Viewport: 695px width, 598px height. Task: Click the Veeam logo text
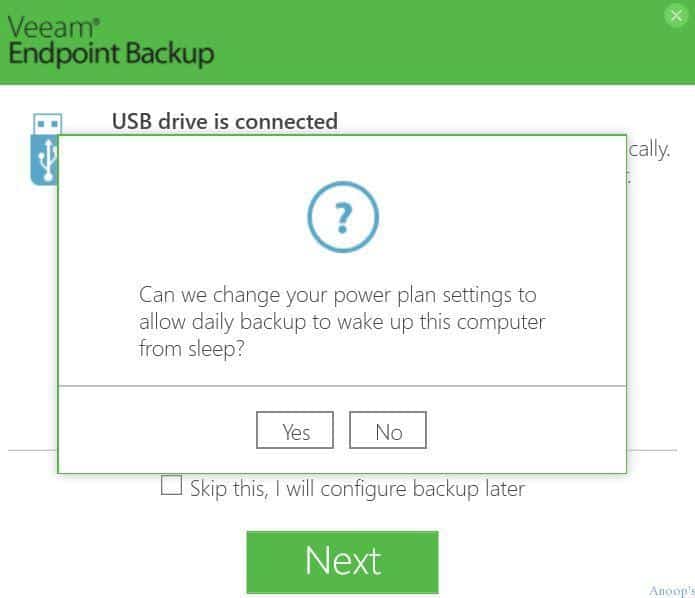point(51,27)
